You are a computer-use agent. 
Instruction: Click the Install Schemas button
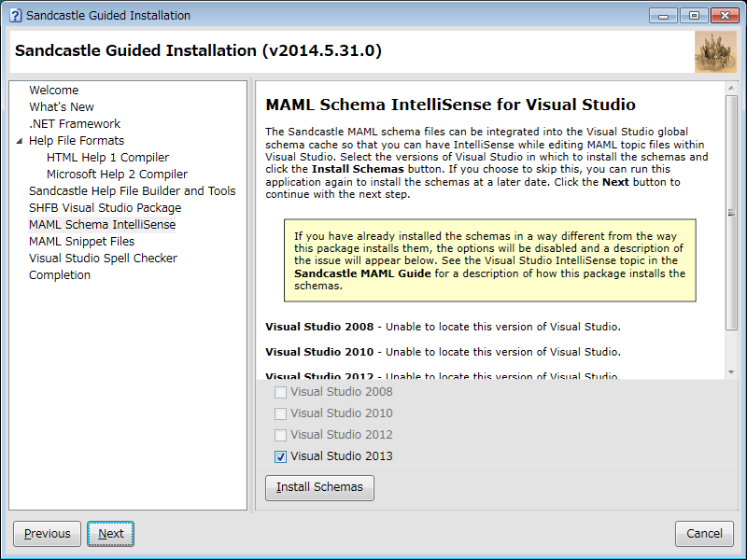(319, 487)
